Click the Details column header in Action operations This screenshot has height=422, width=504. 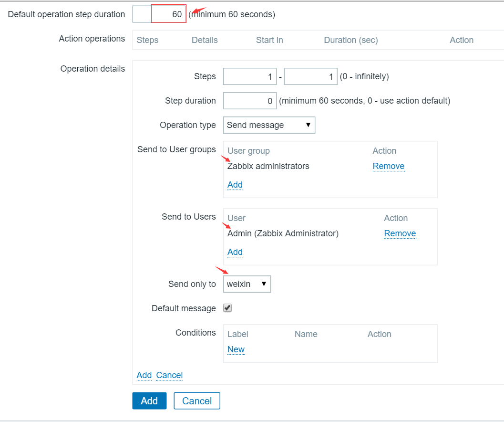pyautogui.click(x=204, y=40)
